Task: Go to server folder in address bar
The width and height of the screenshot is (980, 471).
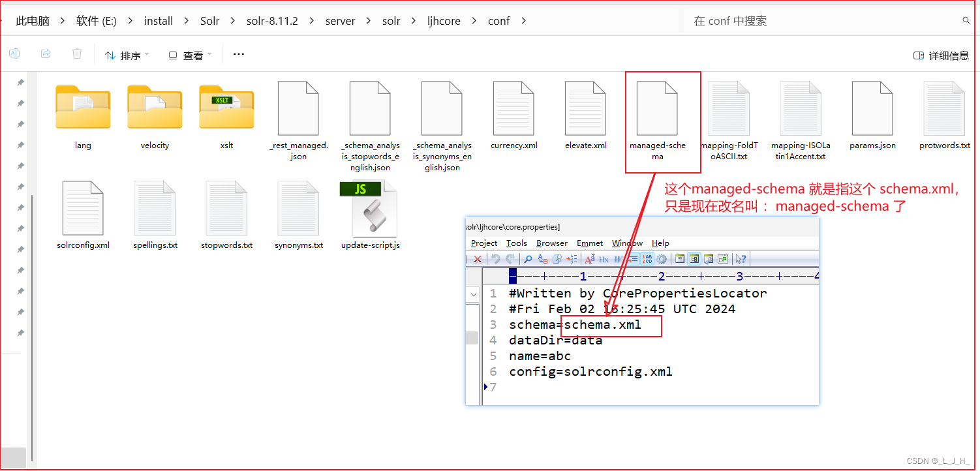Action: (341, 21)
